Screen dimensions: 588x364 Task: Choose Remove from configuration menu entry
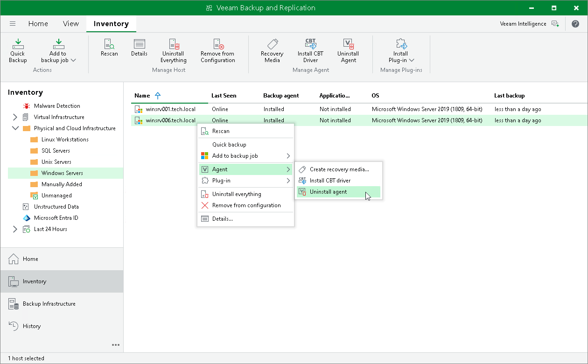(246, 205)
